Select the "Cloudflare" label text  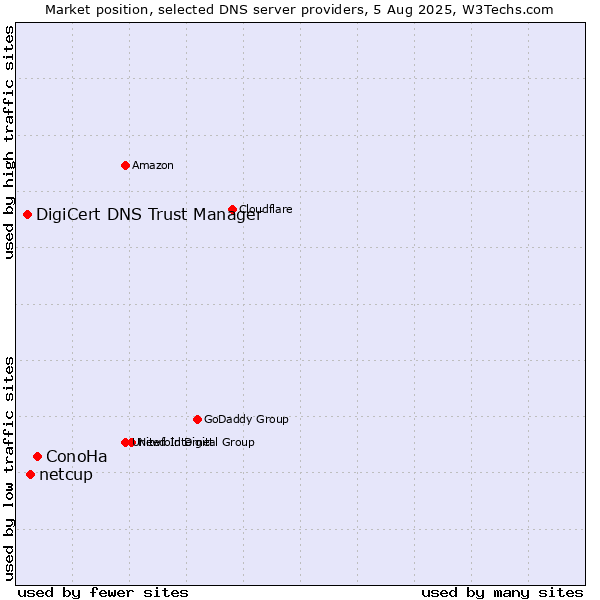coord(266,209)
